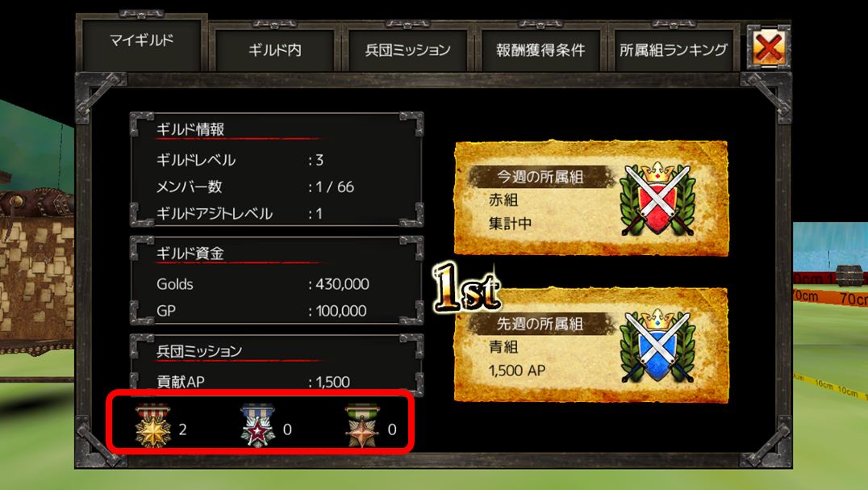868x490 pixels.
Task: Close the guild window with red X
Action: click(x=768, y=47)
